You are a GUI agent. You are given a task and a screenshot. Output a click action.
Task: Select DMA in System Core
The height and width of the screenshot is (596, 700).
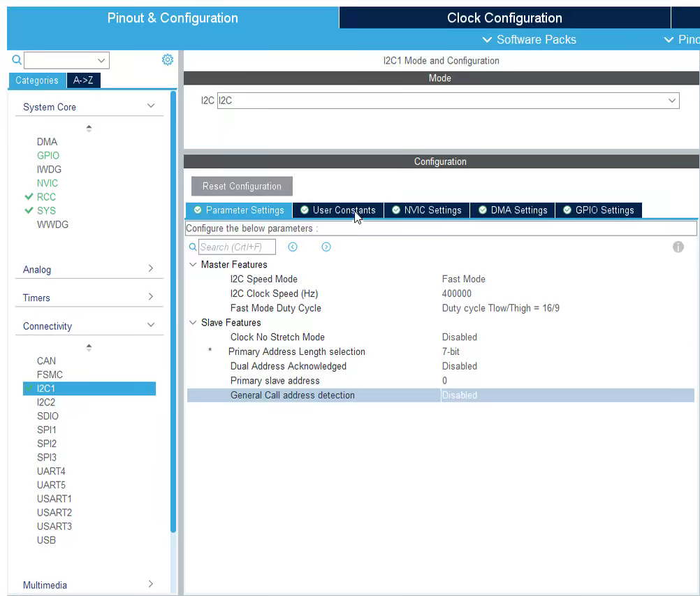(x=47, y=142)
